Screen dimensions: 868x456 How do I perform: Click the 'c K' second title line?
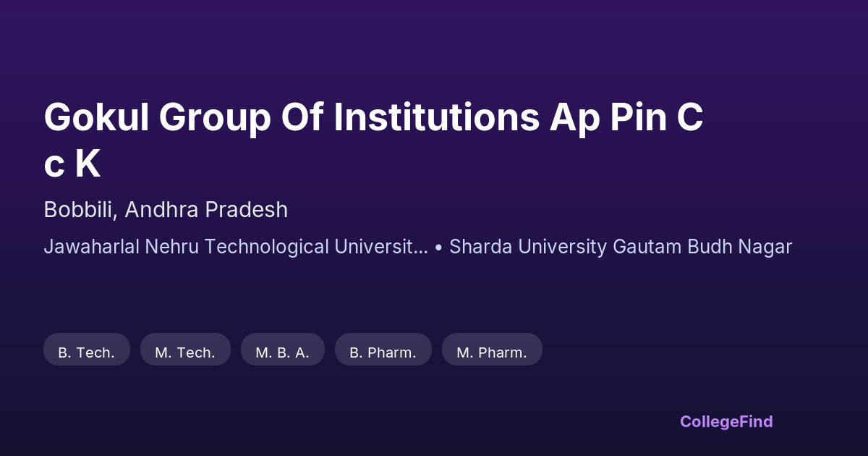pyautogui.click(x=72, y=164)
